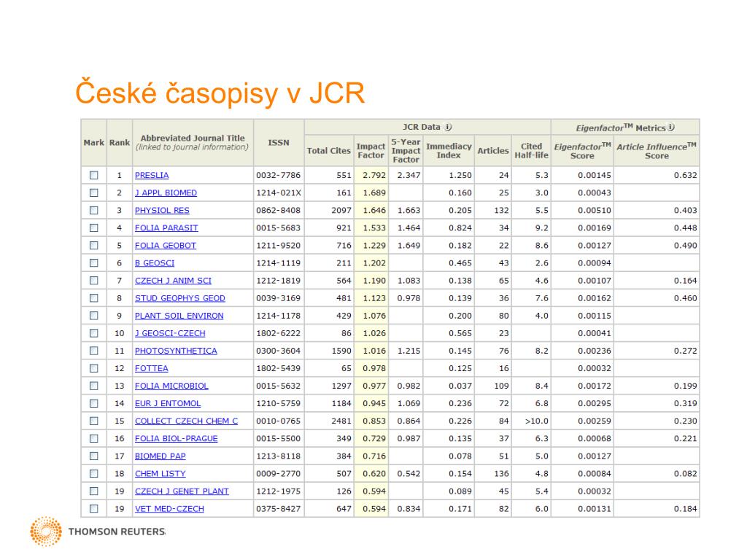This screenshot has height=560, width=747.
Task: Open the PHOTOSYNTHETICA link
Action: (176, 351)
